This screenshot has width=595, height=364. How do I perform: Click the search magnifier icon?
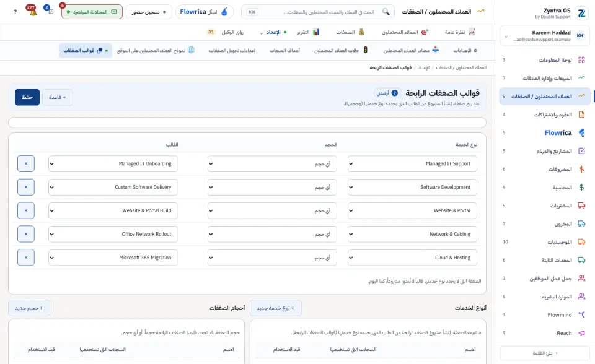point(386,12)
